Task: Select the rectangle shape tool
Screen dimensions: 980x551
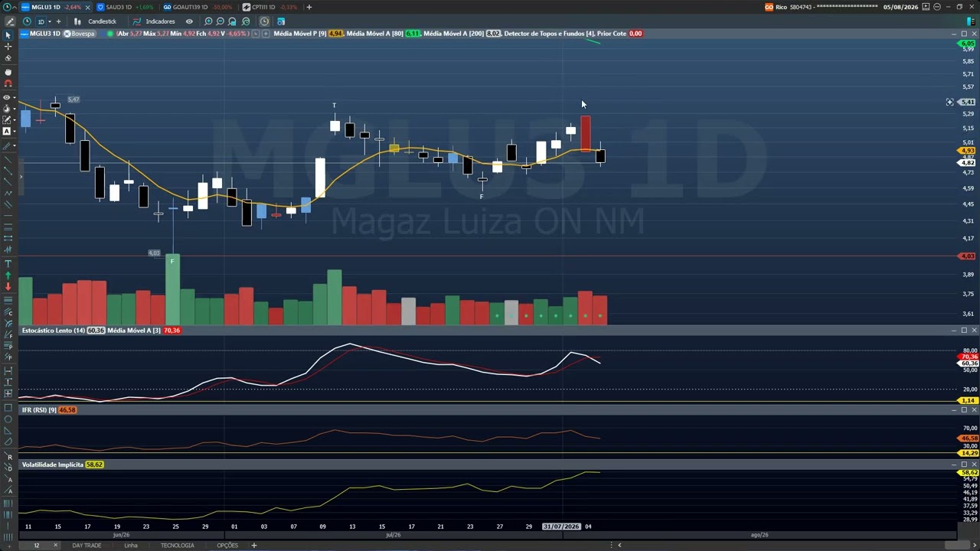Action: (x=8, y=408)
